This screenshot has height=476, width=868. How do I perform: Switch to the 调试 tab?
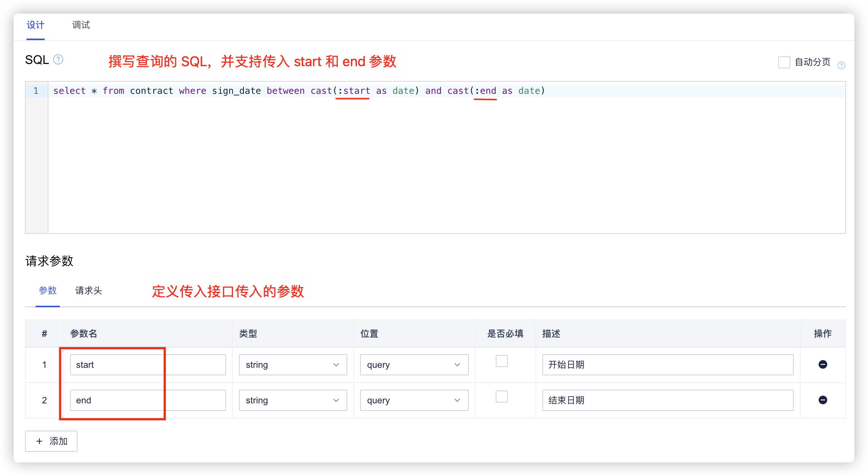[x=81, y=25]
